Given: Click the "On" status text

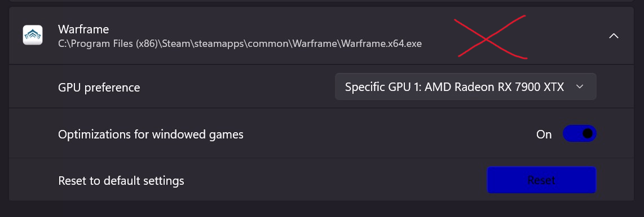Looking at the screenshot, I should 544,134.
